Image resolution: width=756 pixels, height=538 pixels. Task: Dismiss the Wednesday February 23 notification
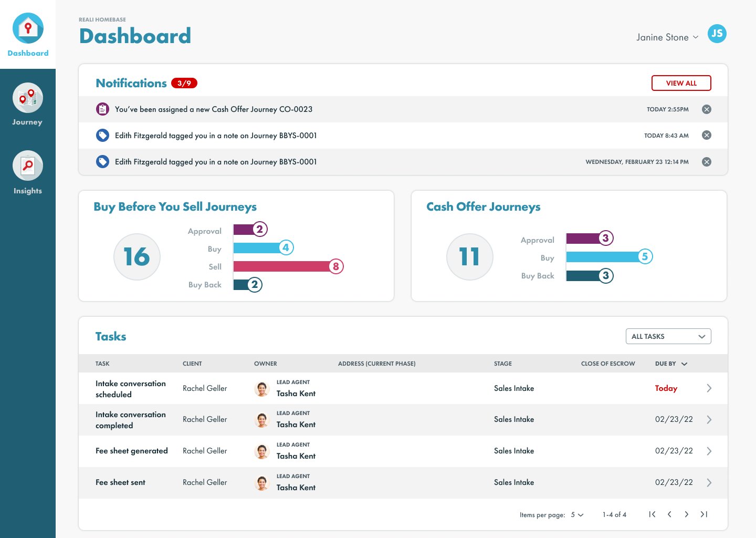707,162
